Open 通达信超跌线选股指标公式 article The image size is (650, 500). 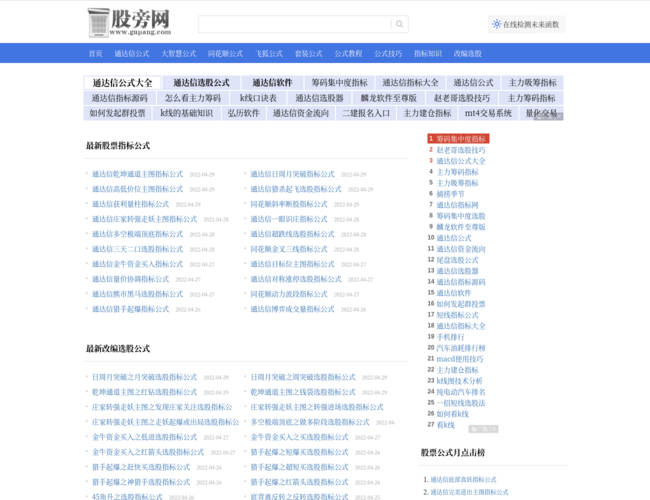(x=292, y=234)
